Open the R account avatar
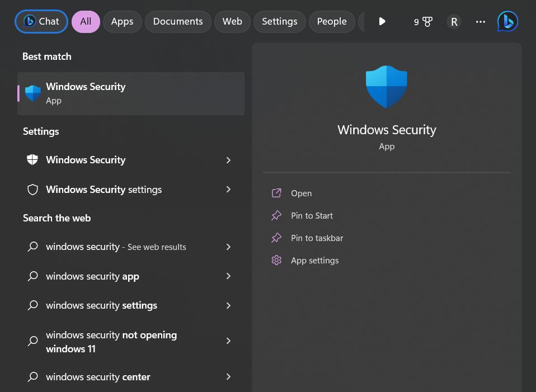This screenshot has width=536, height=392. click(x=454, y=22)
